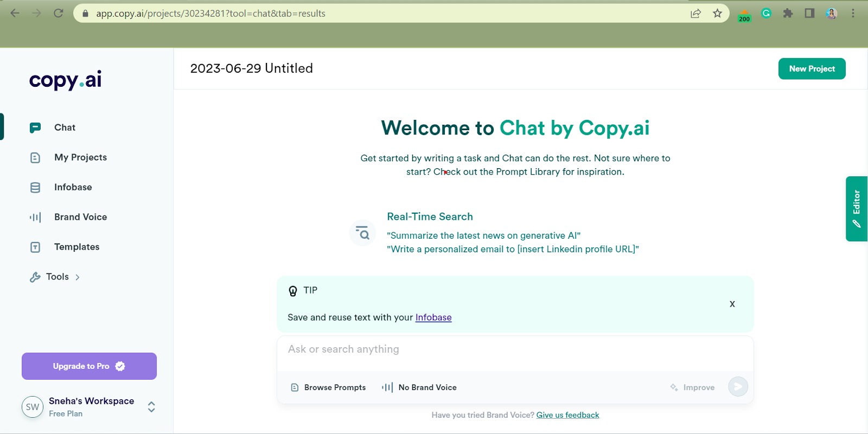Click Sneha's Workspace name
This screenshot has width=868, height=434.
coord(91,401)
